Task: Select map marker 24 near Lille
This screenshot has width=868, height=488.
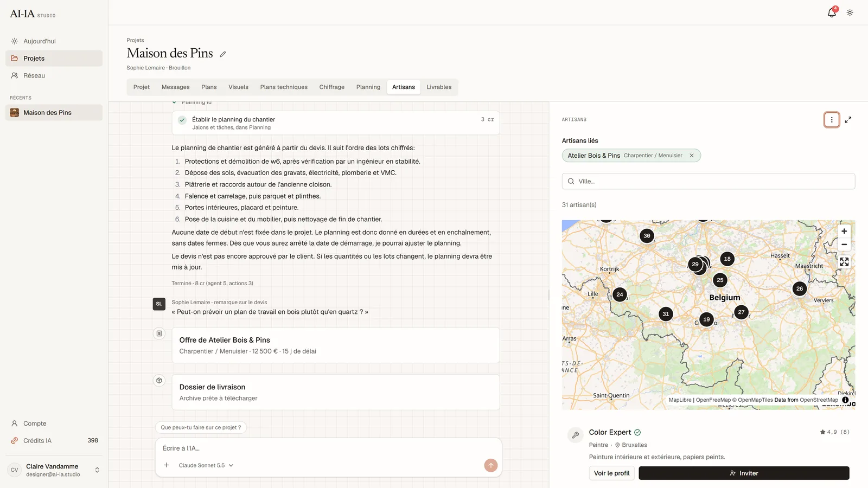Action: point(620,294)
